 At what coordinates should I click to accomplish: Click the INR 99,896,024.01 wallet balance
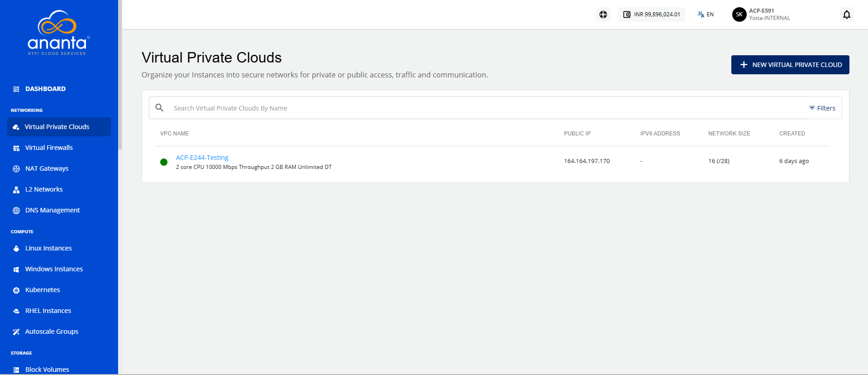651,14
